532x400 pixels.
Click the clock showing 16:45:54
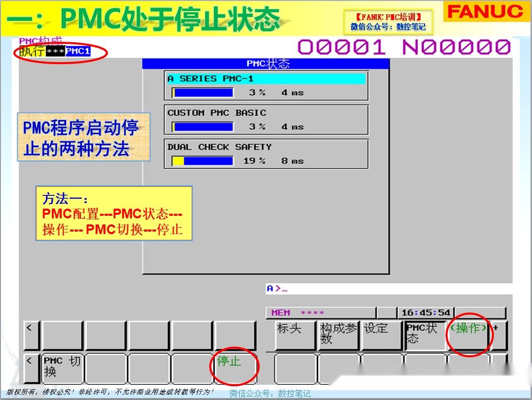[x=426, y=312]
